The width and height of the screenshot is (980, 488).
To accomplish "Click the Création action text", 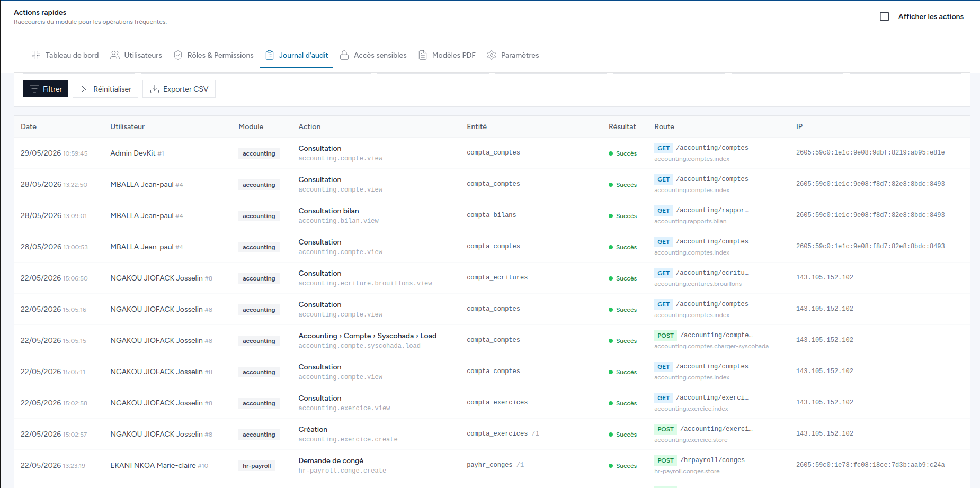I will (313, 429).
